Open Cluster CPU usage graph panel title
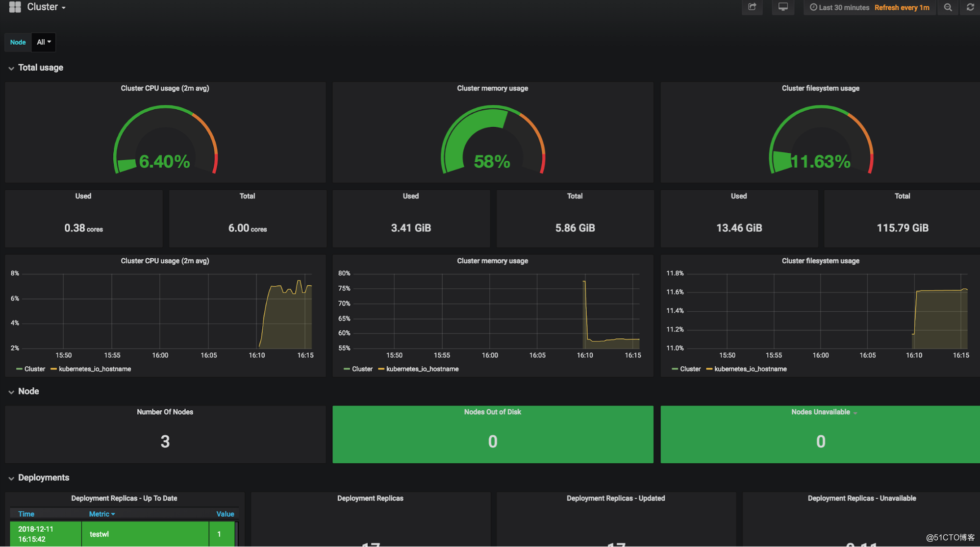 click(x=165, y=261)
